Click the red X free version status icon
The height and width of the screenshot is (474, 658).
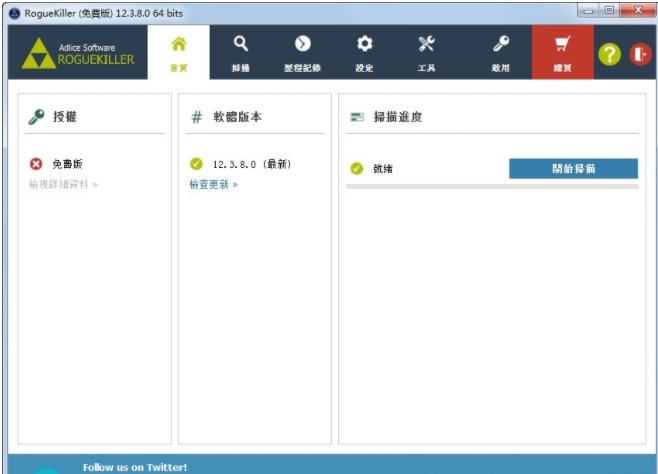coord(36,164)
